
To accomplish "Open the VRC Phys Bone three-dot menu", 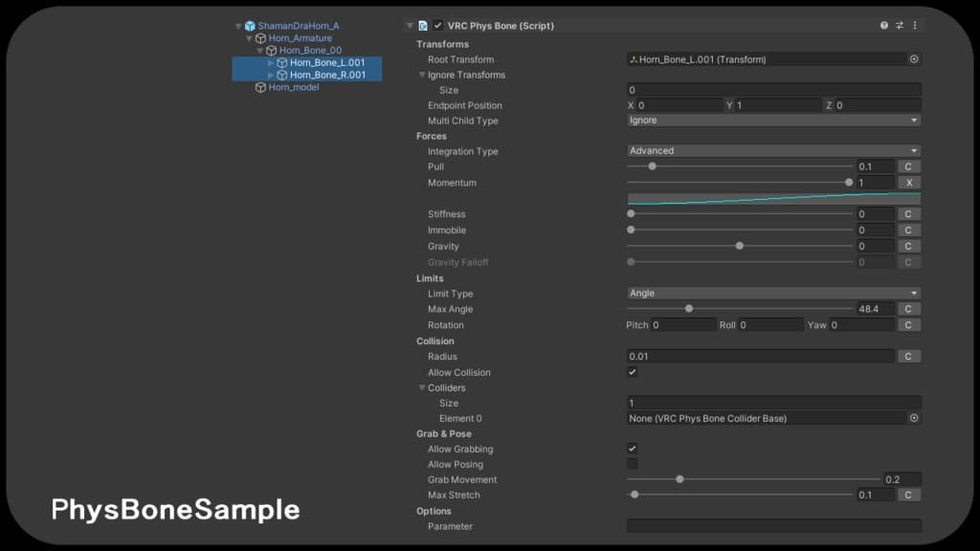I will [914, 26].
